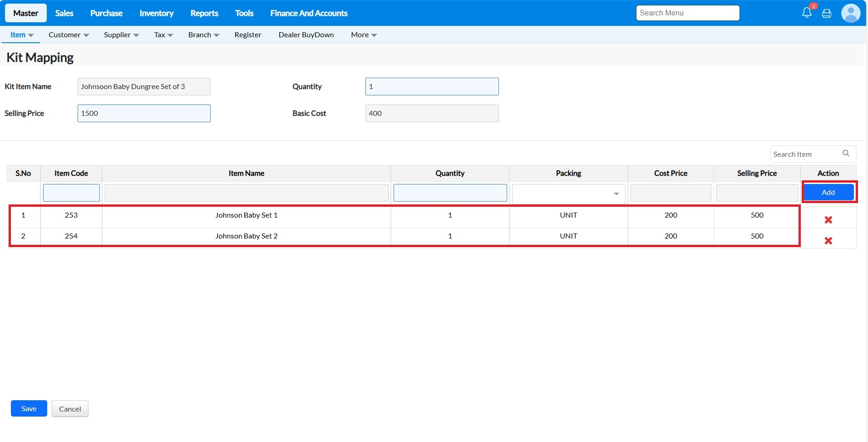Viewport: 868px width, 442px height.
Task: Delete the Johnson Baby Set 1 row
Action: click(828, 220)
